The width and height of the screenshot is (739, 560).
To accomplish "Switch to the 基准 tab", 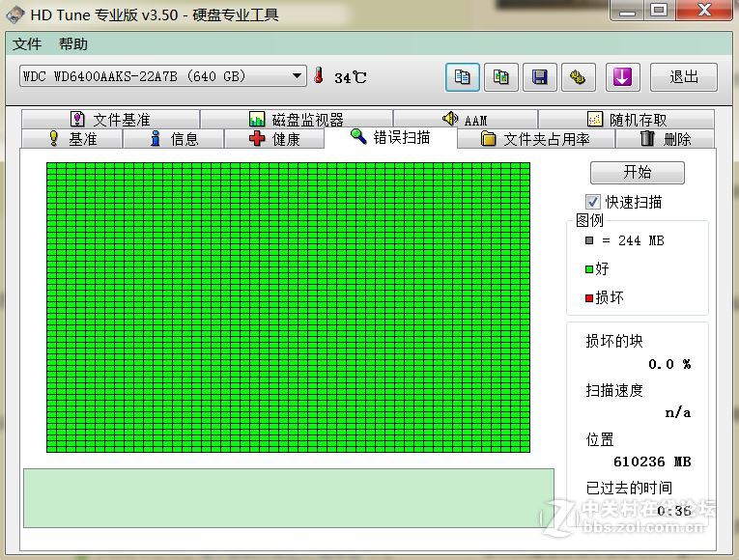I will [72, 139].
